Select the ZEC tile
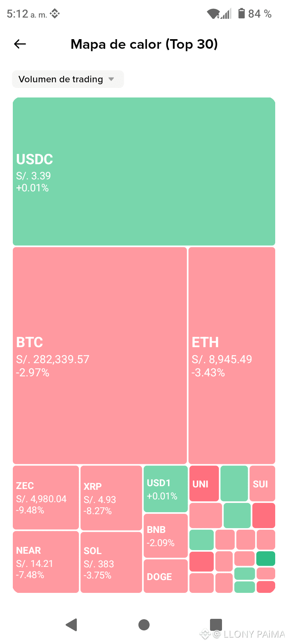288x644 pixels. [x=46, y=497]
